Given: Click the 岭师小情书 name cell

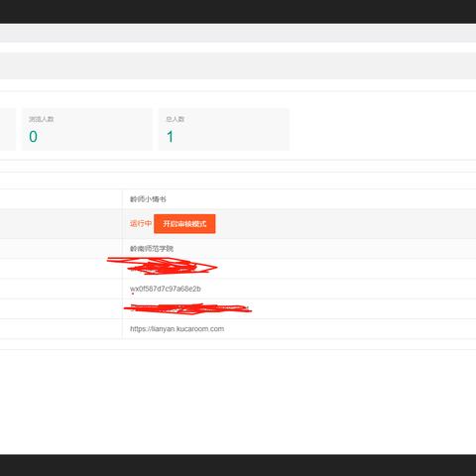Looking at the screenshot, I should tap(298, 199).
